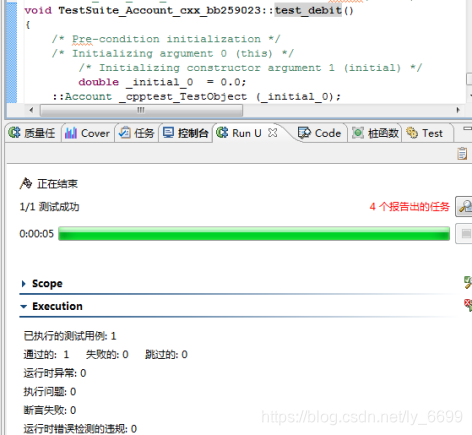Click the 执行问题: 0 line
This screenshot has height=435, width=472.
point(50,392)
